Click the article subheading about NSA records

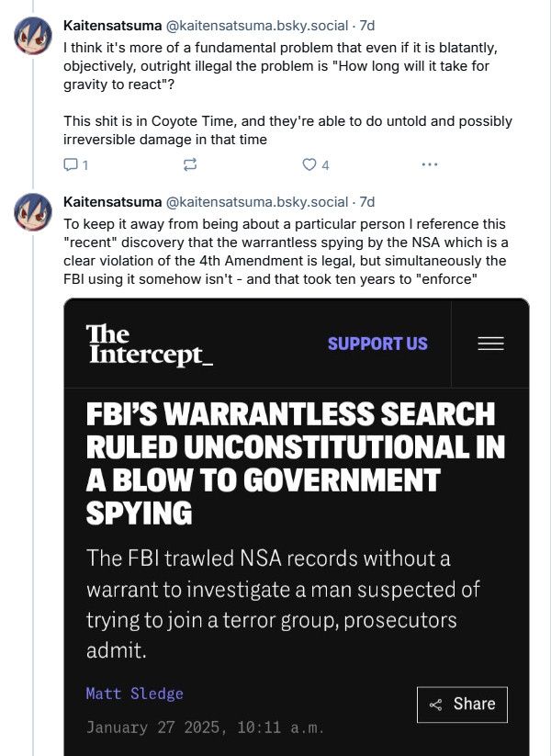[283, 604]
